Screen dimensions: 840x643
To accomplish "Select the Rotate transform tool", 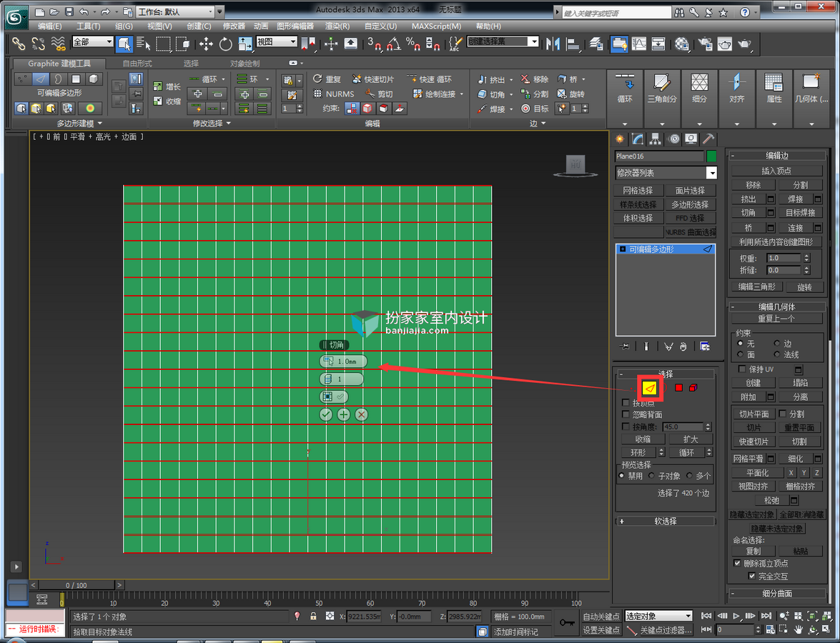I will coord(225,44).
